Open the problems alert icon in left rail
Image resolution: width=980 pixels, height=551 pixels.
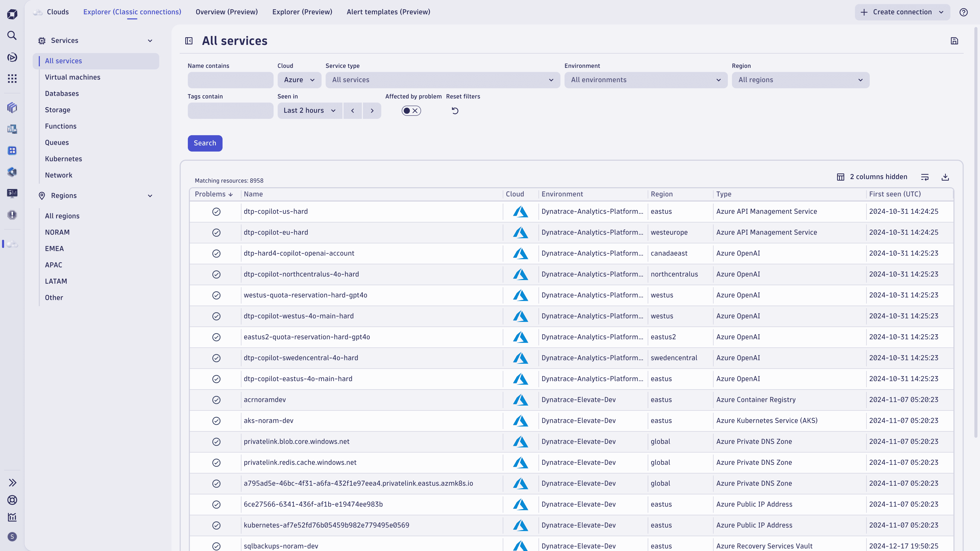click(x=12, y=215)
